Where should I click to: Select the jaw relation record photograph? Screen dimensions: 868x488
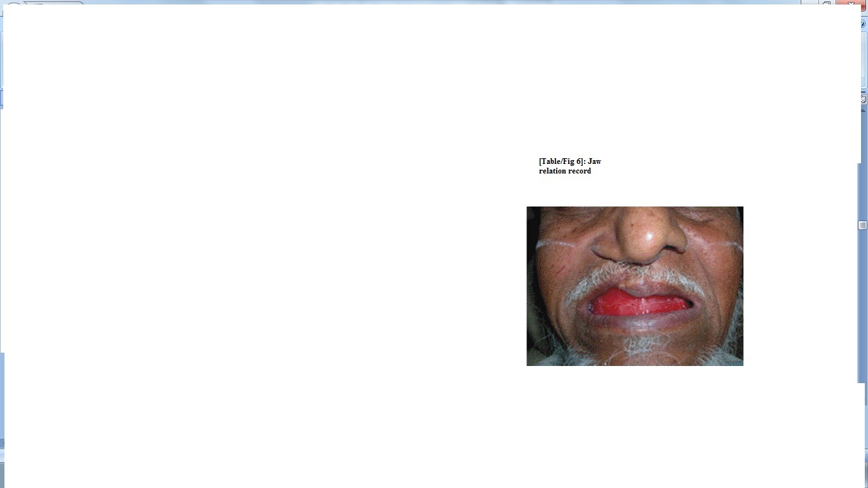coord(634,286)
